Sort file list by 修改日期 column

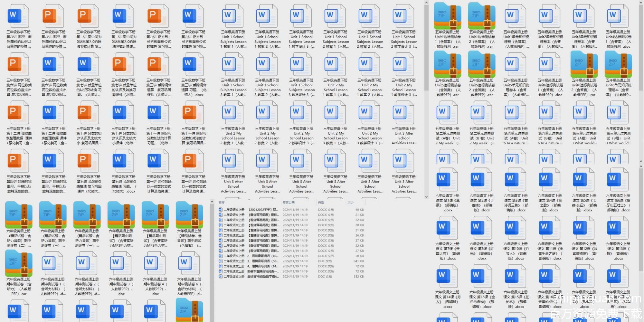point(289,202)
